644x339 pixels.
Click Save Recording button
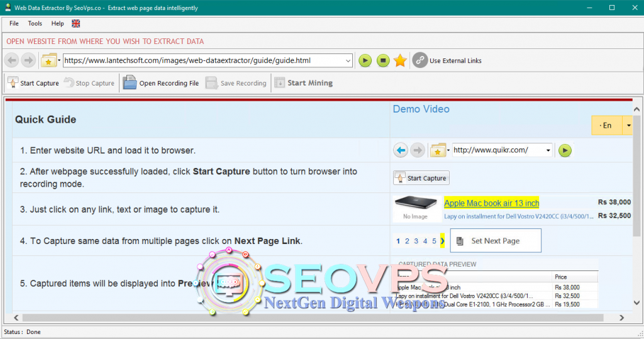pyautogui.click(x=236, y=83)
